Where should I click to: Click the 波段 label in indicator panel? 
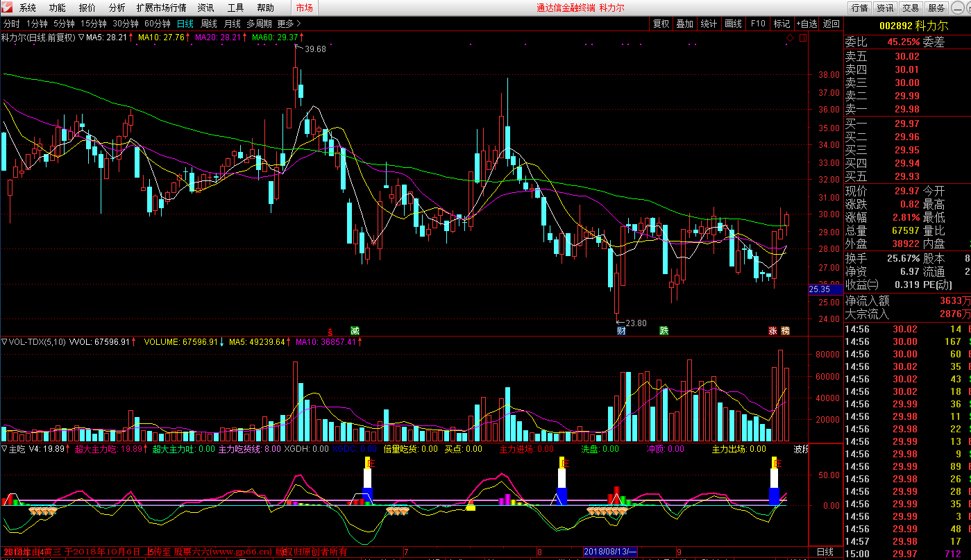[x=802, y=449]
